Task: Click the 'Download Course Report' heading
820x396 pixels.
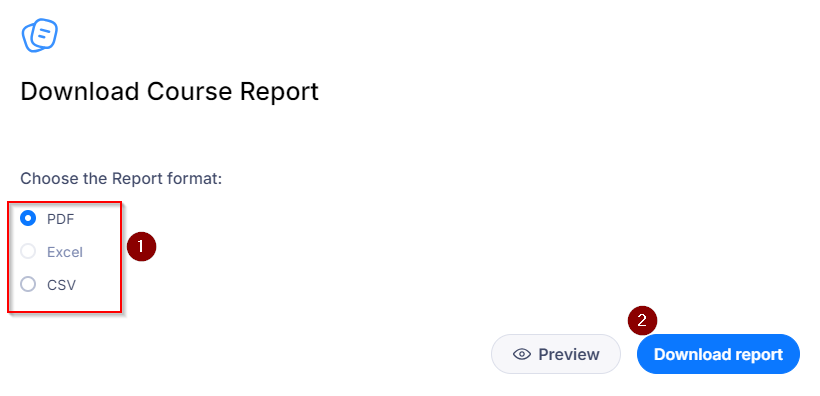Action: (169, 92)
